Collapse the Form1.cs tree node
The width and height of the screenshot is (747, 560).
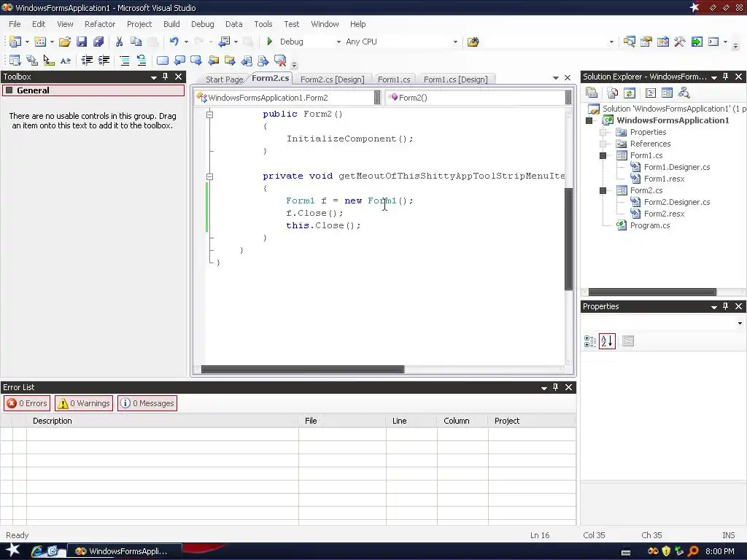tap(603, 156)
